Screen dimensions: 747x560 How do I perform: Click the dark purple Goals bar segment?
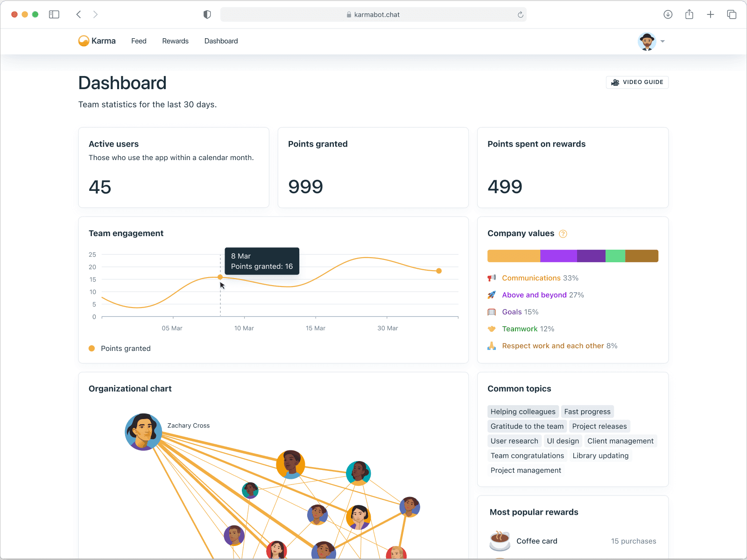tap(591, 256)
